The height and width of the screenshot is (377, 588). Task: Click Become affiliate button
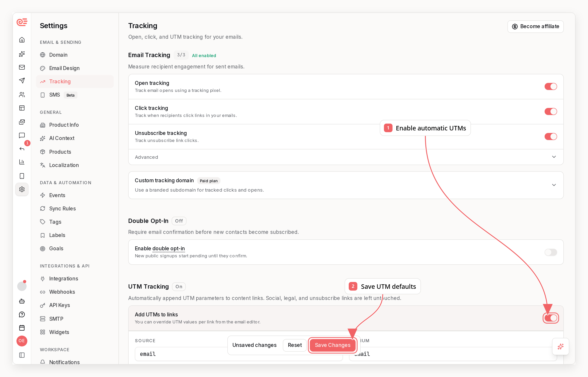point(535,26)
